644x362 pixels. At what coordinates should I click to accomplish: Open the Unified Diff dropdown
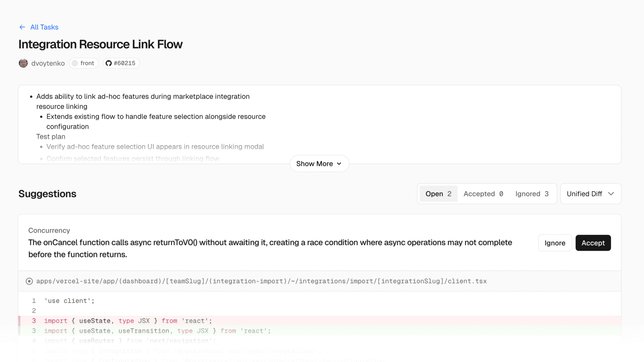coord(585,194)
